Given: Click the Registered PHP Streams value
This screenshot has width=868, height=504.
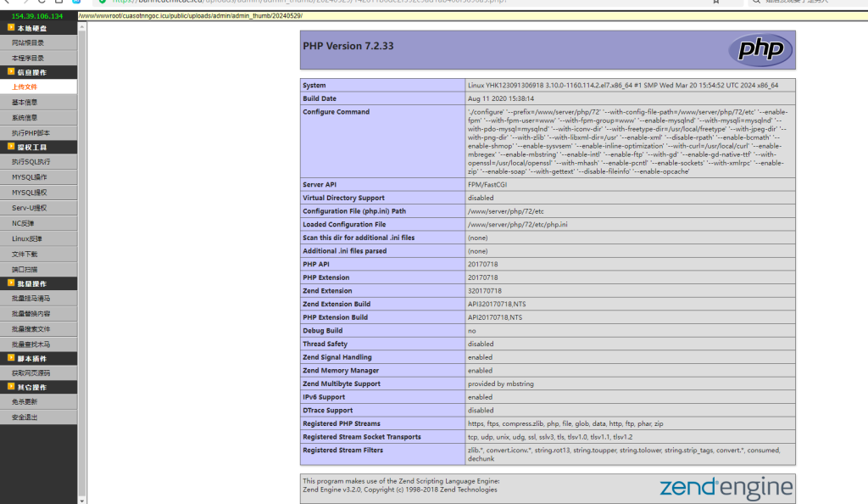Looking at the screenshot, I should pos(565,423).
